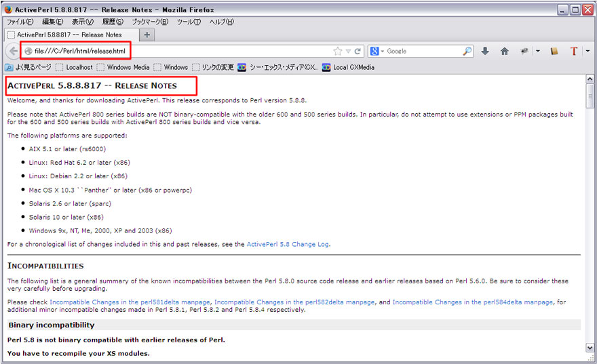Click the INCOMPATIBILITIES heading

pos(45,266)
